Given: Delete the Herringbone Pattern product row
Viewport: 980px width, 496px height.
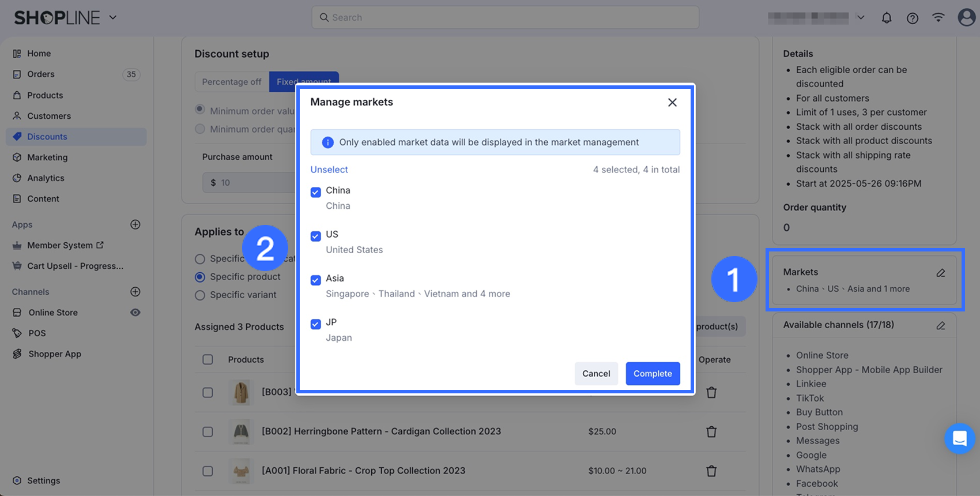Looking at the screenshot, I should [x=711, y=432].
